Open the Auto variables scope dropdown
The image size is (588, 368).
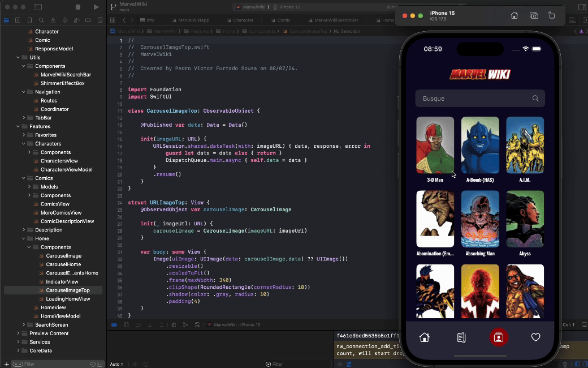(116, 364)
